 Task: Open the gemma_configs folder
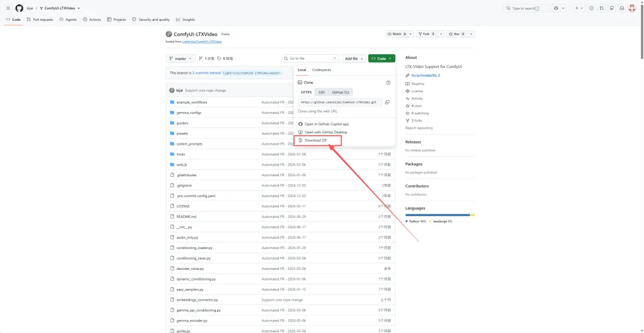[x=188, y=113]
